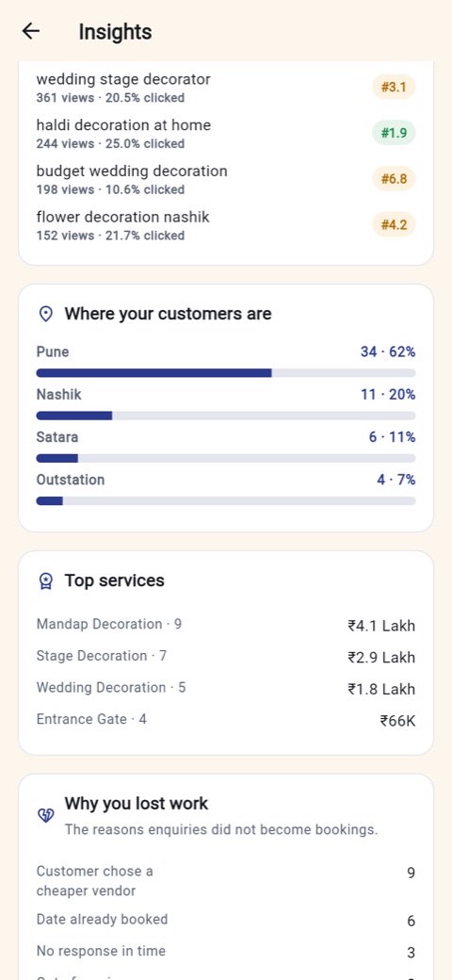
Task: Select the #3.1 rank badge
Action: (394, 88)
